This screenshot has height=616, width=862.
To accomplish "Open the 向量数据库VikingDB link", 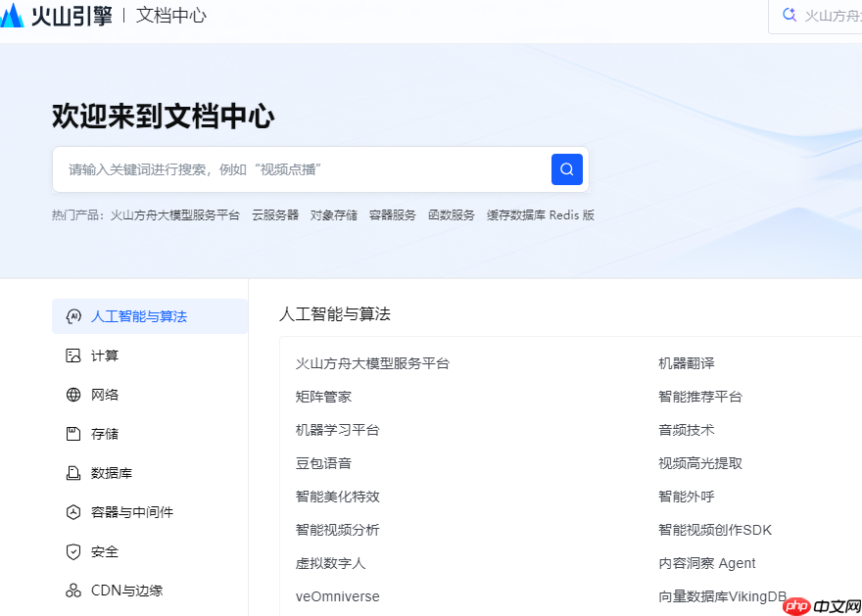I will [722, 595].
